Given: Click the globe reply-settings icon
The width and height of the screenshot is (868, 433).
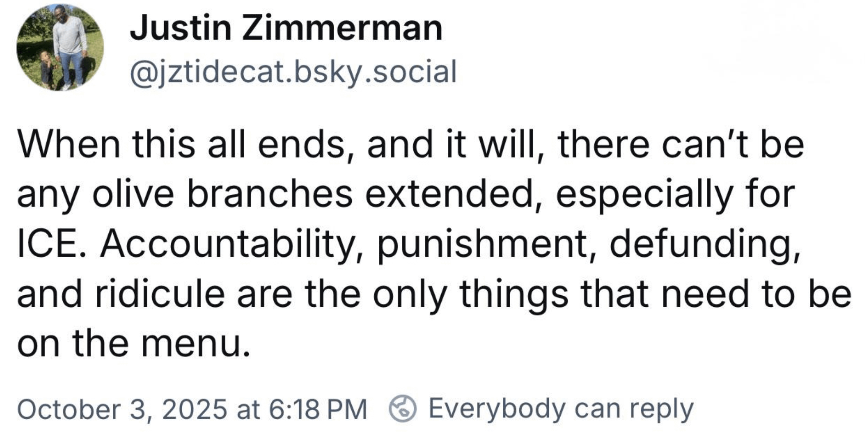Looking at the screenshot, I should coord(402,409).
